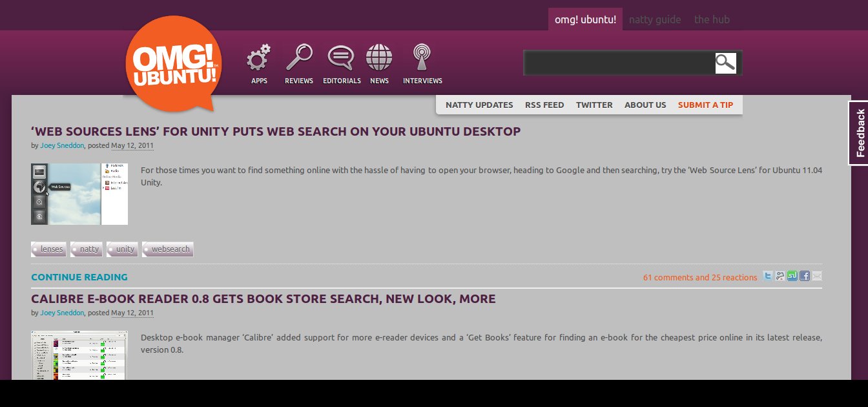Click Continue Reading for Web Sources Lens
868x407 pixels.
(x=79, y=277)
